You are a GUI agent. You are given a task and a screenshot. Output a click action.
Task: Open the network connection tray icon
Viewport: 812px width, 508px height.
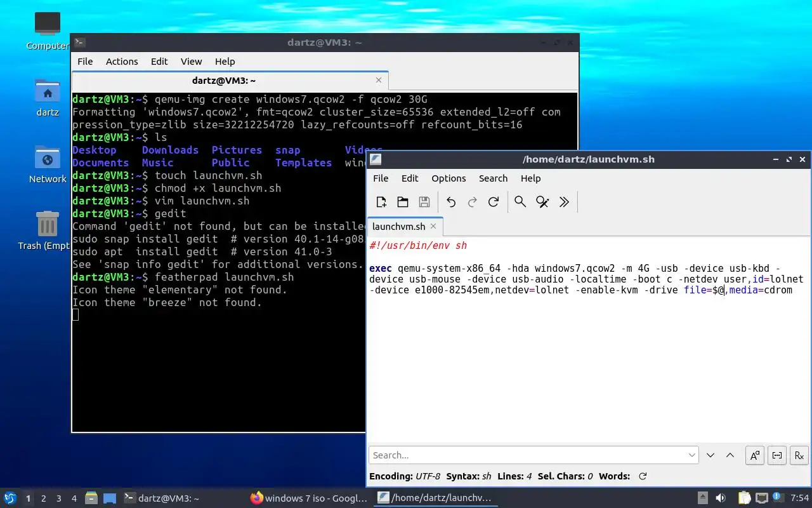[x=761, y=498]
